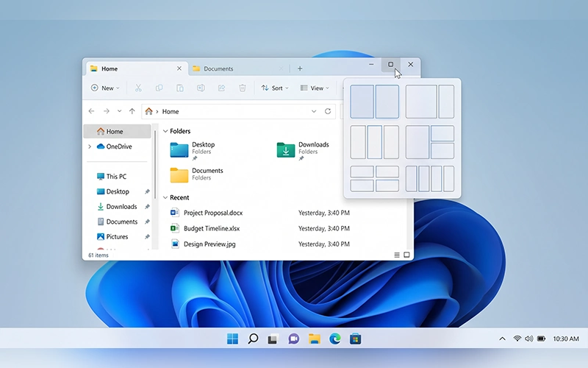Snap to wide left two-thirds zone
The height and width of the screenshot is (368, 588).
(421, 102)
